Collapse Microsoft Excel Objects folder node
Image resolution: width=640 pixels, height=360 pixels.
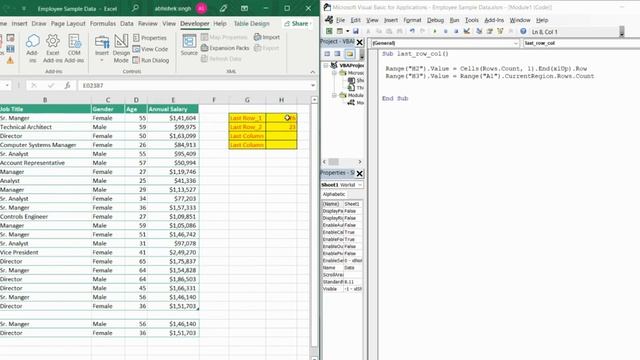pyautogui.click(x=334, y=73)
